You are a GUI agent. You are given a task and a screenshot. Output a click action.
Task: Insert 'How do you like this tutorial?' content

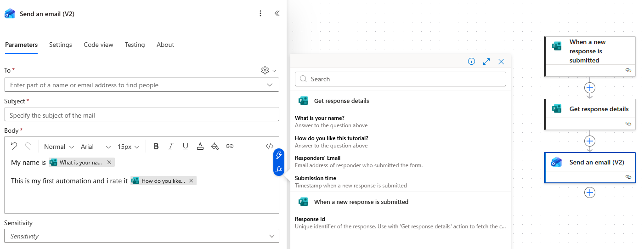pyautogui.click(x=401, y=141)
